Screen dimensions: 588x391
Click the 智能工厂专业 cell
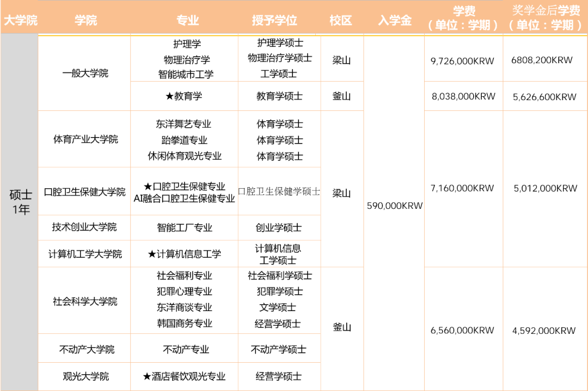point(183,227)
